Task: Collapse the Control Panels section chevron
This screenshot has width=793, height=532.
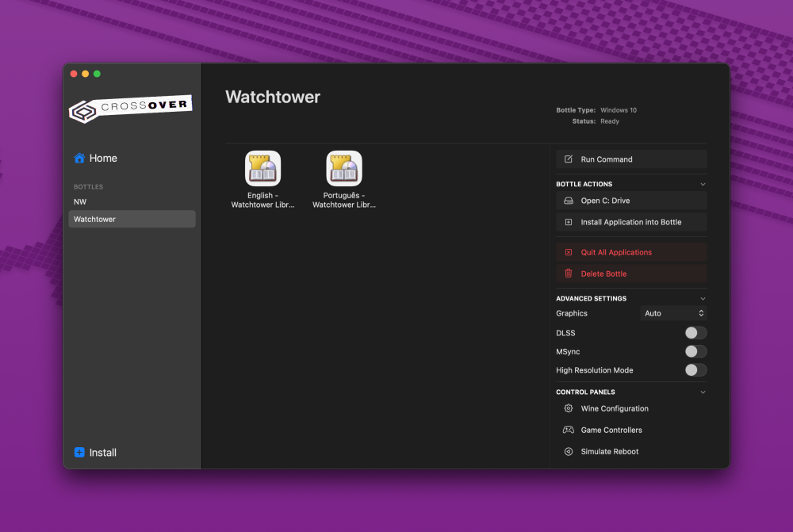Action: coord(703,392)
